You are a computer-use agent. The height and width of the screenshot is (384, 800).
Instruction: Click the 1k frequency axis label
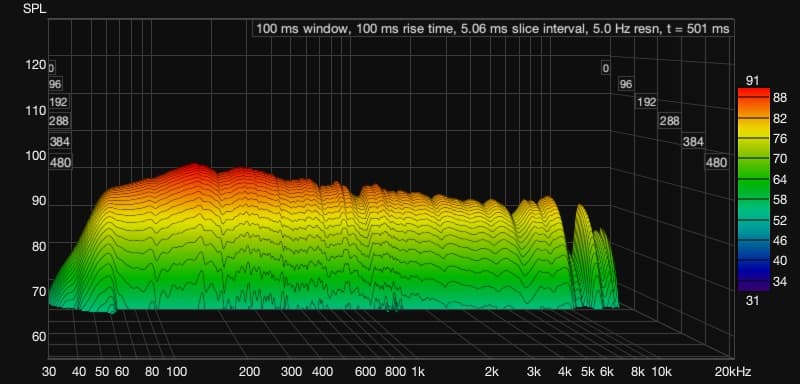[418, 371]
